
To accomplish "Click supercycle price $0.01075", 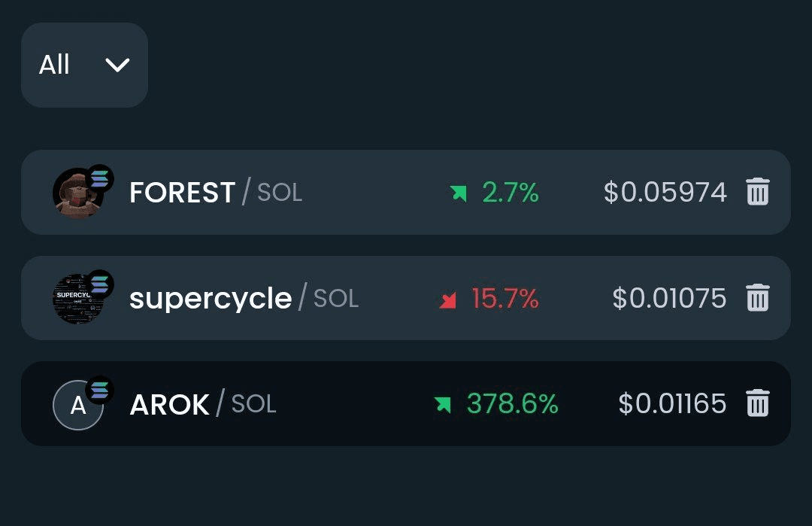I will (x=670, y=298).
